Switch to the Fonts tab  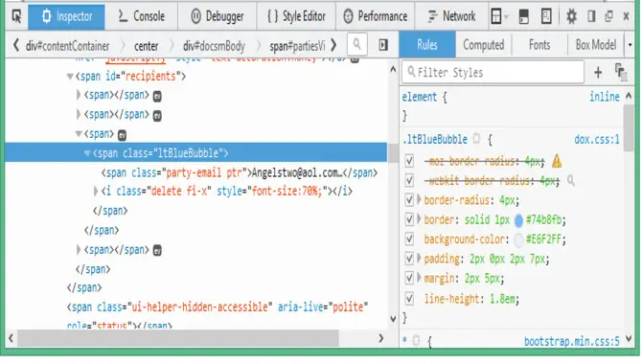[539, 45]
